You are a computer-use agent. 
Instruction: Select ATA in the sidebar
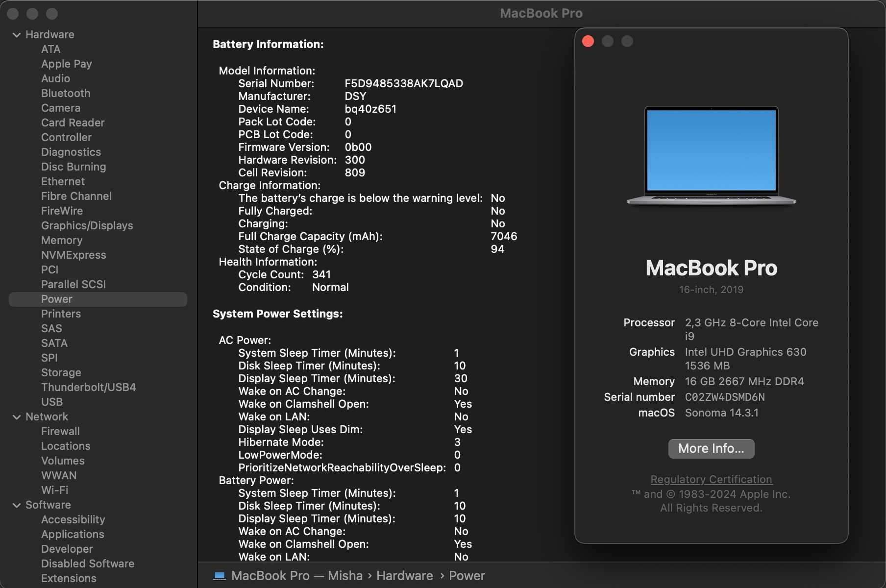click(x=51, y=49)
